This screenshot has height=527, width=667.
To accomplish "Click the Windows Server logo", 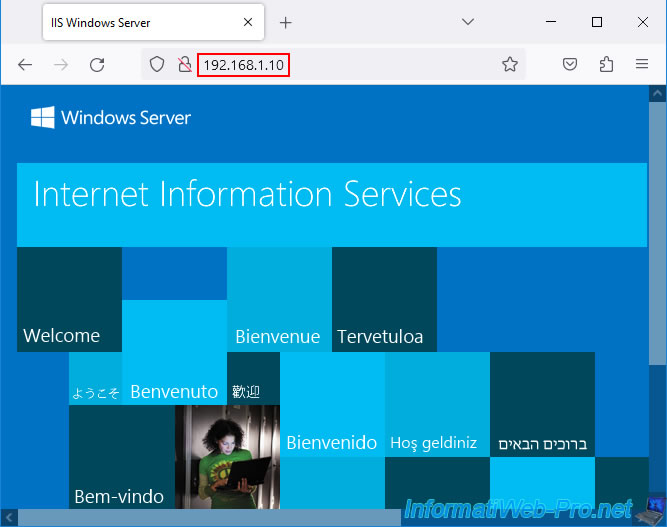I will [x=111, y=117].
